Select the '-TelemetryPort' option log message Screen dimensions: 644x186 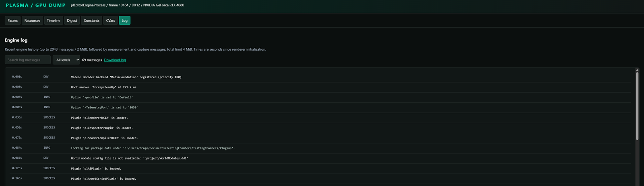click(104, 107)
